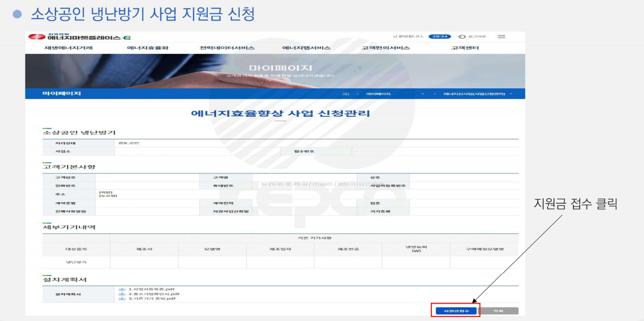The width and height of the screenshot is (644, 321).
Task: Click download icon for 1.사업자등록증.pdf
Action: pos(122,289)
